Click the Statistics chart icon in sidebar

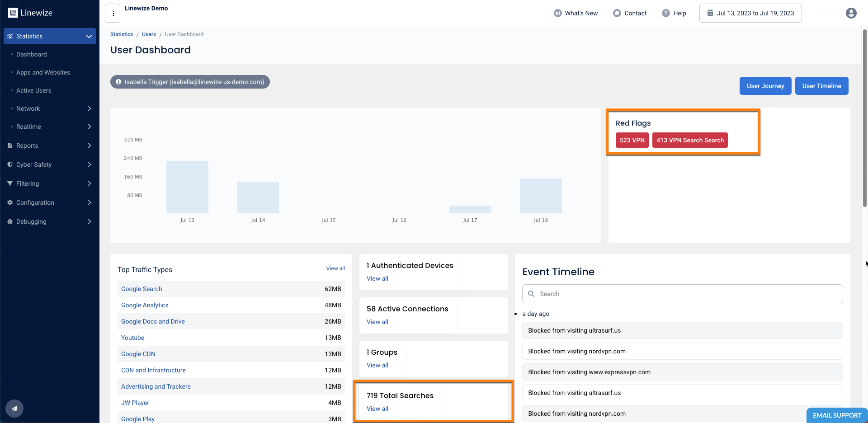pos(10,36)
